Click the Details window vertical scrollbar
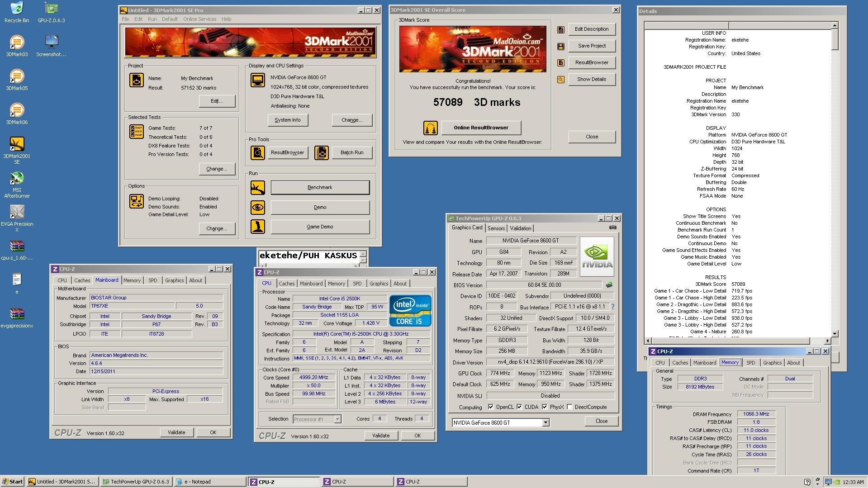This screenshot has width=868, height=488. tap(835, 179)
